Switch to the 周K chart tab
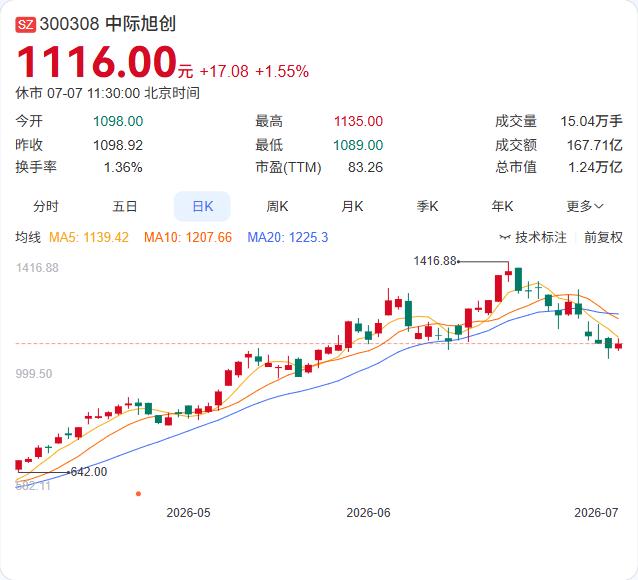The width and height of the screenshot is (638, 580). click(x=277, y=206)
